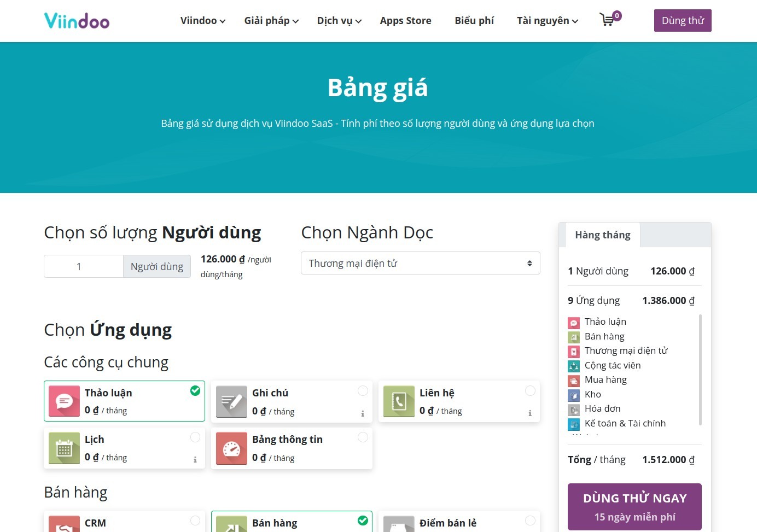Click Bán hàng icon in summary list
Viewport: 757px width, 532px height.
pos(574,337)
